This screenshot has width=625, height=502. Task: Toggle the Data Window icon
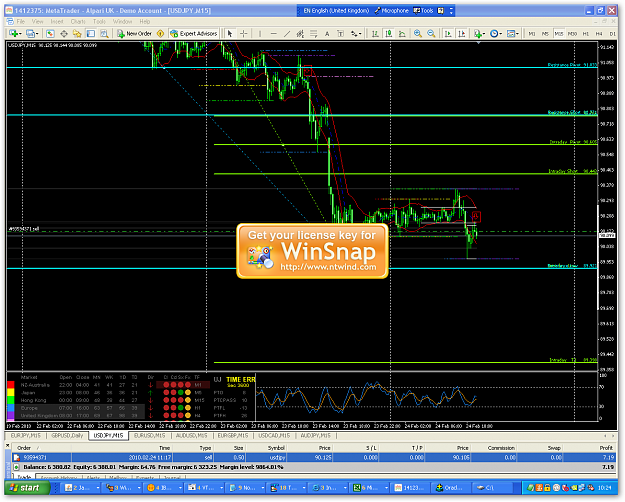[63, 34]
